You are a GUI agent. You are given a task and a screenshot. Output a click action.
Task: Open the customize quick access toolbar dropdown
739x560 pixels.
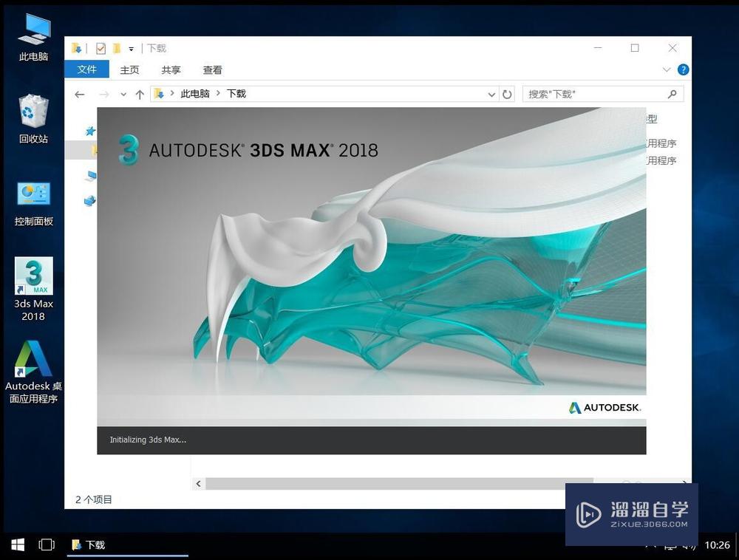[x=131, y=49]
